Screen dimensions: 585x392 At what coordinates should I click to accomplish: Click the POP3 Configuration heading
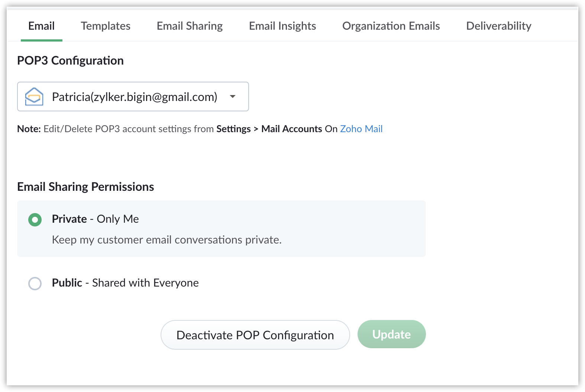[x=70, y=61]
